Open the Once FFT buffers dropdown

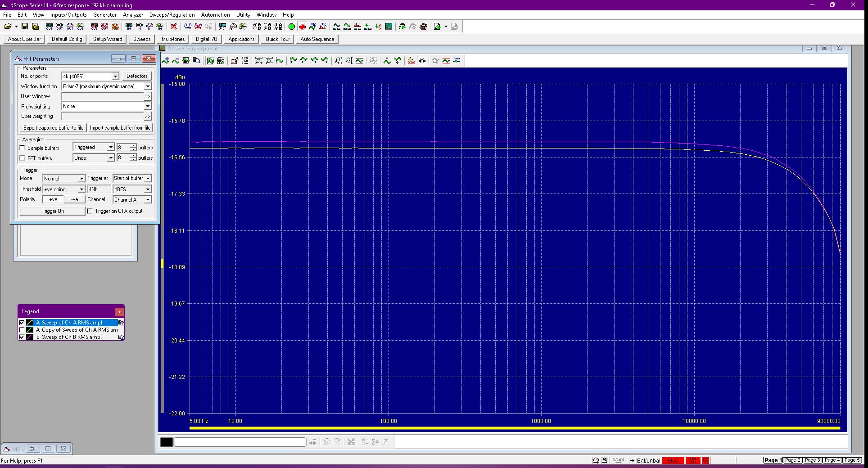coord(110,158)
